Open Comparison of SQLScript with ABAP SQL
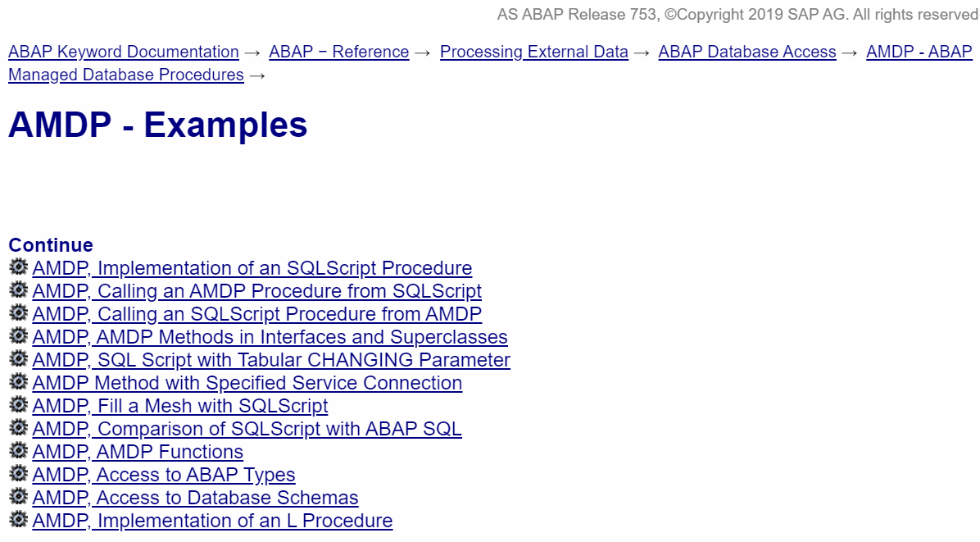Image resolution: width=980 pixels, height=542 pixels. point(247,429)
